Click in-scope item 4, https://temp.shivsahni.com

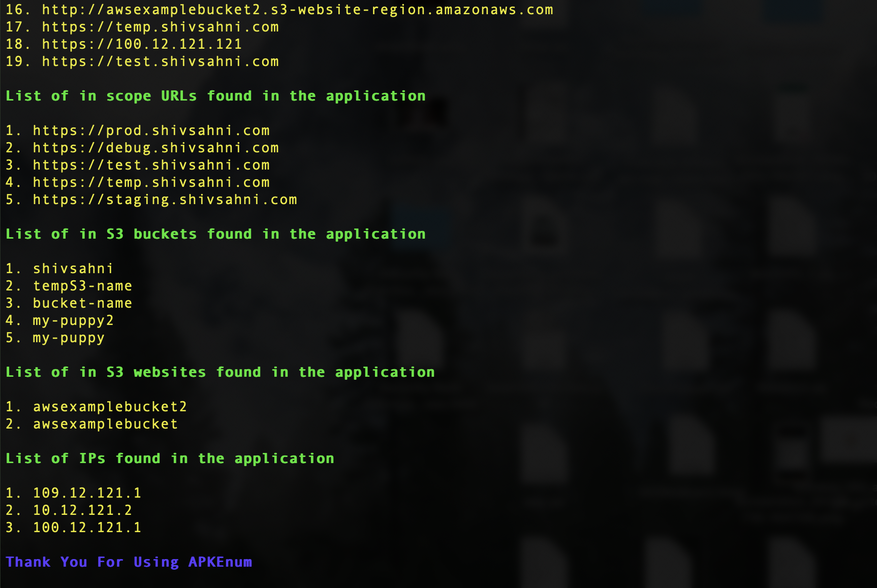151,183
